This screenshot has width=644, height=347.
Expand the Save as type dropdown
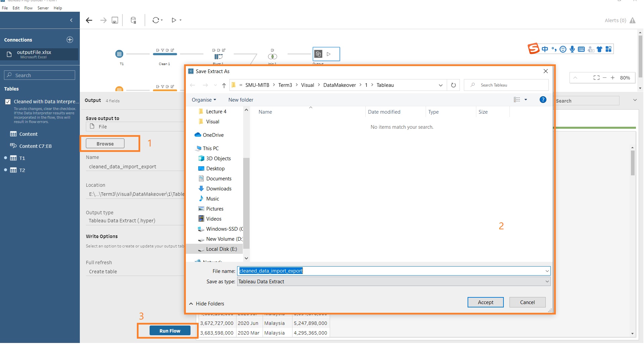coord(547,282)
